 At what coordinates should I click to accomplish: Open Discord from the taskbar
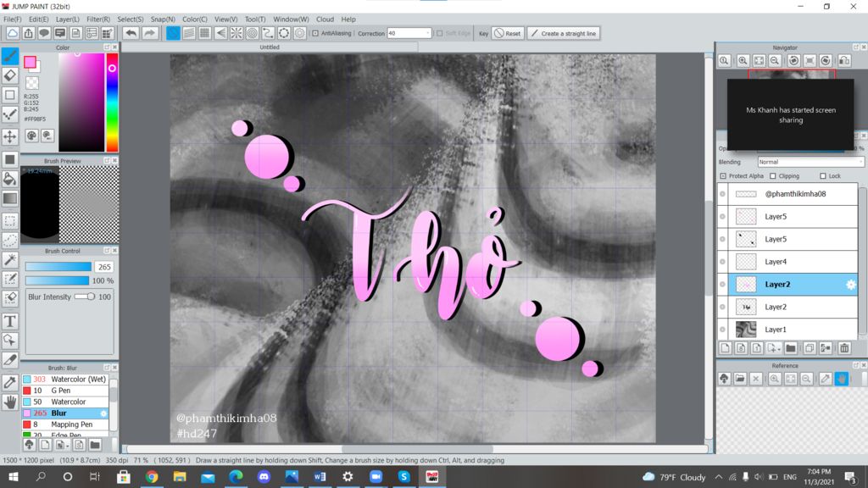point(264,476)
